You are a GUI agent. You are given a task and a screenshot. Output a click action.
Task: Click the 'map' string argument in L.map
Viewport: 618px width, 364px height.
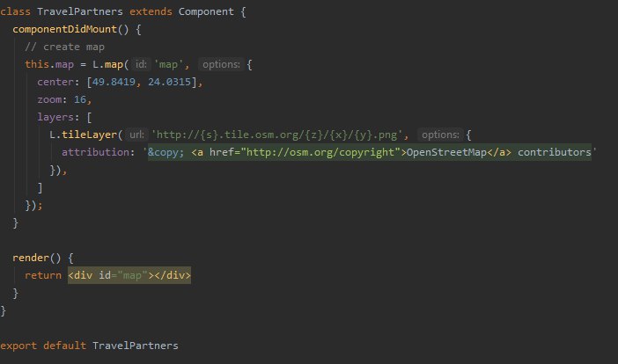[x=169, y=64]
